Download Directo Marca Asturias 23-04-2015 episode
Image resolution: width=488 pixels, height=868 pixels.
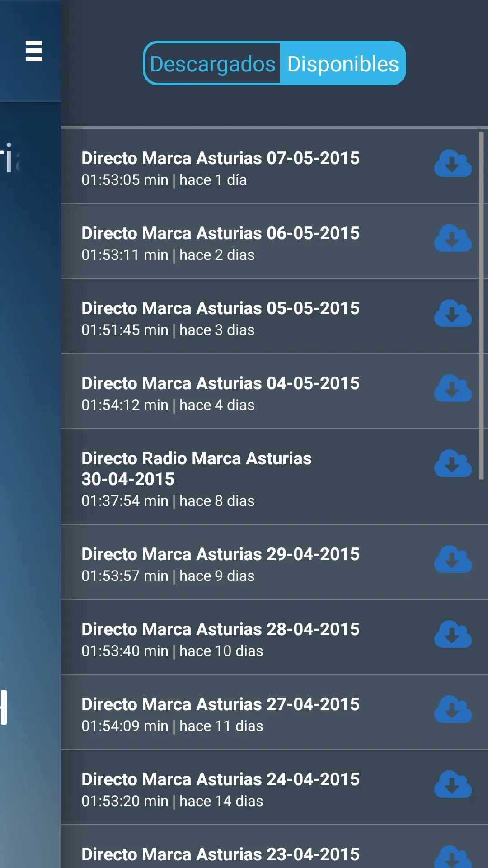453,857
